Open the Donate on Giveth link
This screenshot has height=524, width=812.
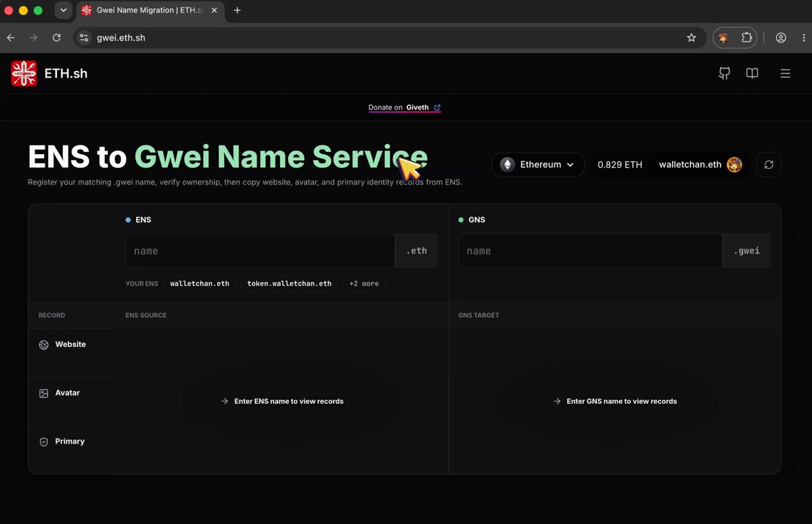pyautogui.click(x=405, y=108)
